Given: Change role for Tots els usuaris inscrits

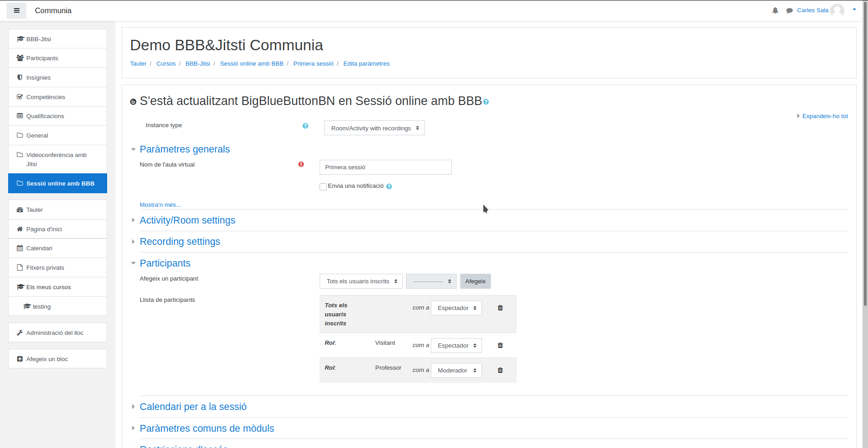Looking at the screenshot, I should [456, 308].
